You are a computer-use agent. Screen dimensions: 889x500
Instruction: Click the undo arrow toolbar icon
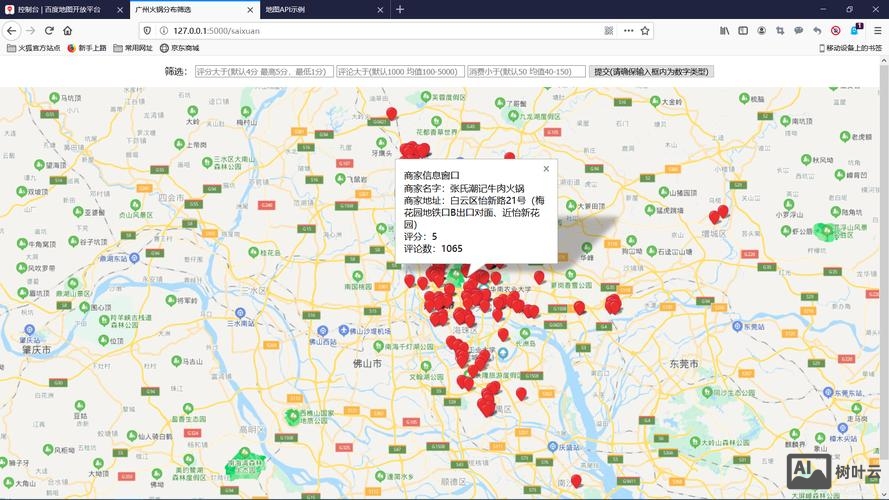817,31
